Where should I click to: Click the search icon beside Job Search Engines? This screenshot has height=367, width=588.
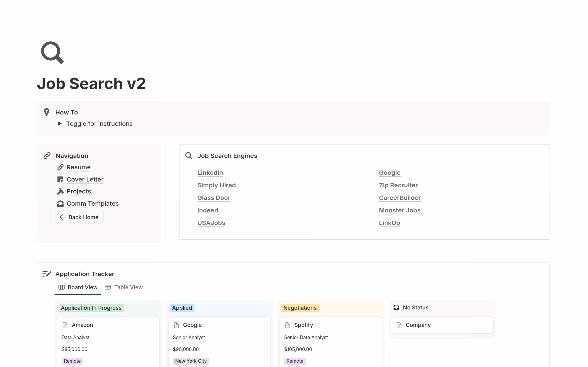coord(189,156)
